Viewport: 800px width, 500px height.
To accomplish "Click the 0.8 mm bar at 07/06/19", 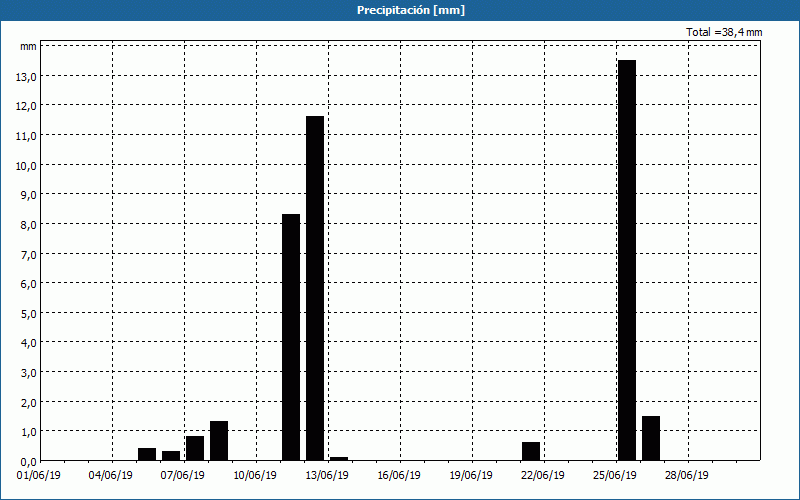I will (x=195, y=448).
